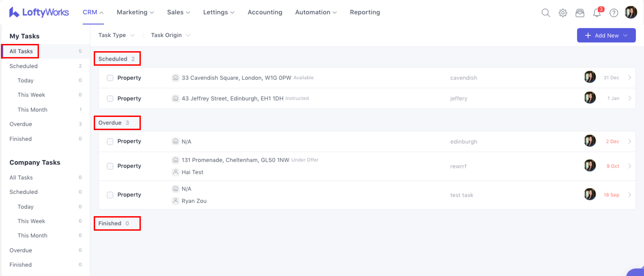Open the Marketing menu

[135, 12]
